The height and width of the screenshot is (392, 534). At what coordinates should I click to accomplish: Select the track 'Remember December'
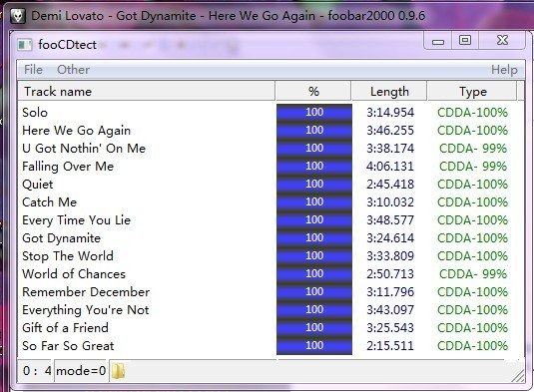(86, 292)
